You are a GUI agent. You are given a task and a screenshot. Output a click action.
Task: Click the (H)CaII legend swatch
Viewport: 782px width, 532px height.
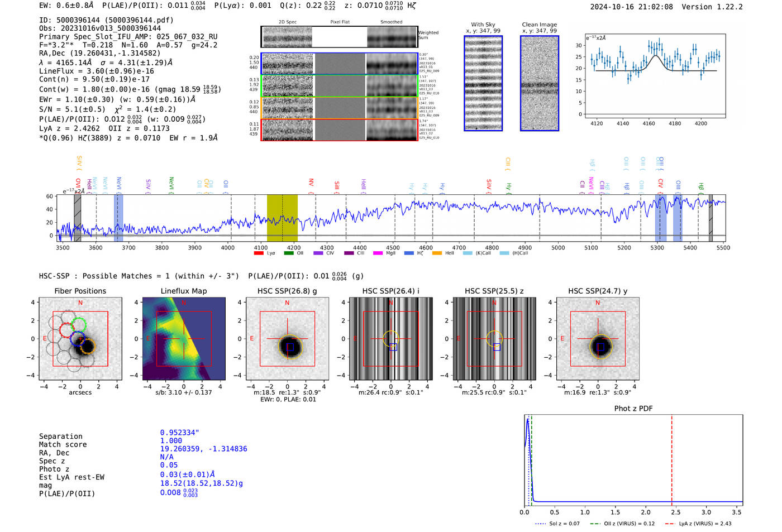coord(504,253)
